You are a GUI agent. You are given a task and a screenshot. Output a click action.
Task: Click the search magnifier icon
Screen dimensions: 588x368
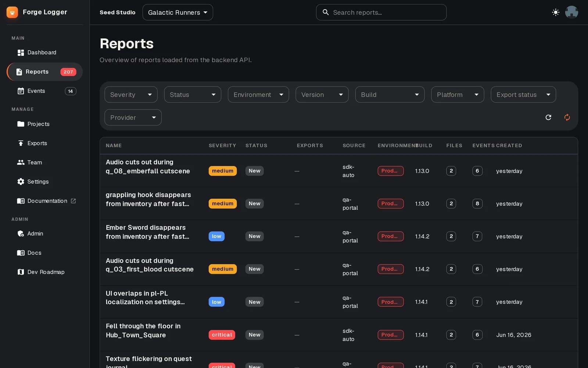(326, 12)
